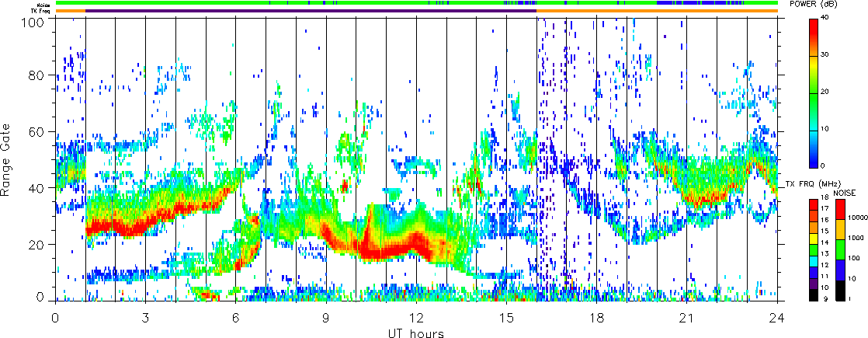
Task: Click x-axis tick label '6'
Action: pyautogui.click(x=236, y=317)
